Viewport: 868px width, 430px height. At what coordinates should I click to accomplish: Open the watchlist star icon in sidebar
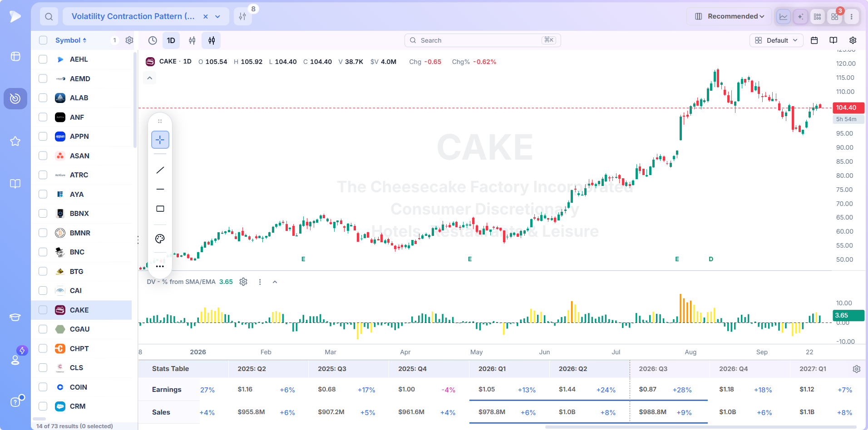click(15, 141)
